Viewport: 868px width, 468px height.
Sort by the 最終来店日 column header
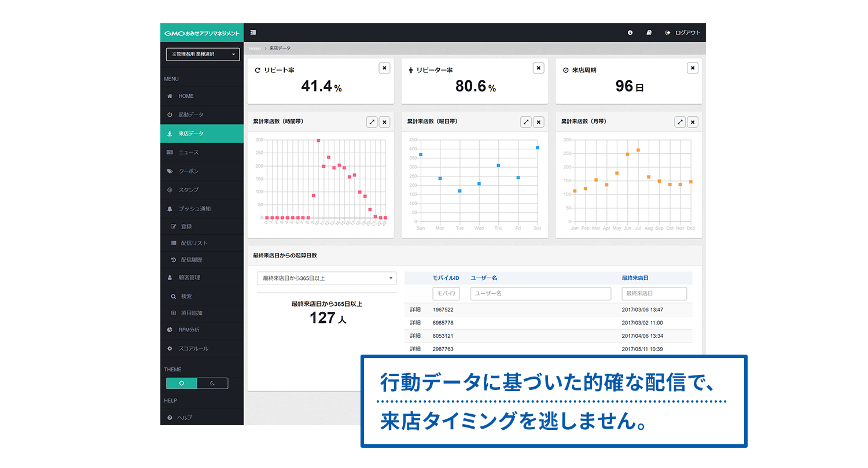click(635, 278)
